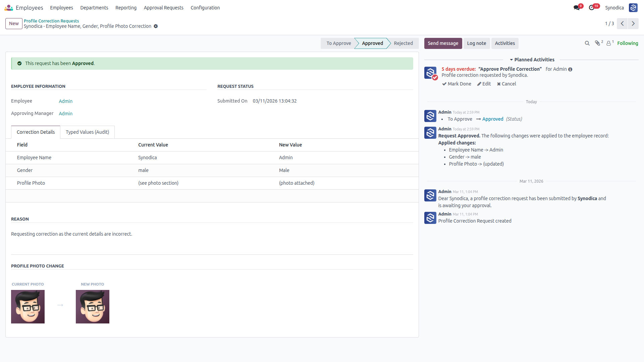Click the Activities button

pos(505,43)
